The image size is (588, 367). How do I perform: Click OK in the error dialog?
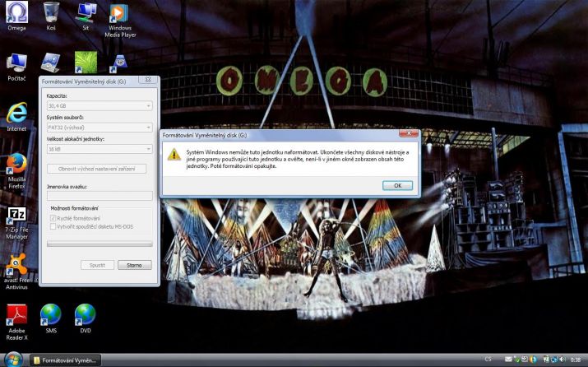[x=397, y=185]
